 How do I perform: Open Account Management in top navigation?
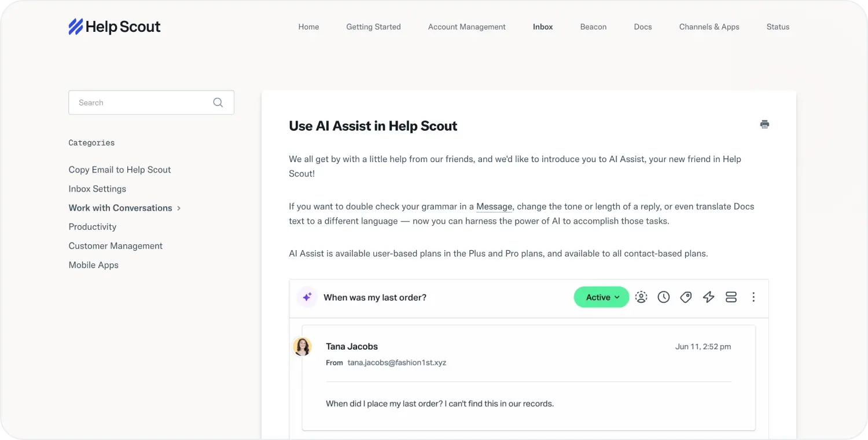(467, 27)
